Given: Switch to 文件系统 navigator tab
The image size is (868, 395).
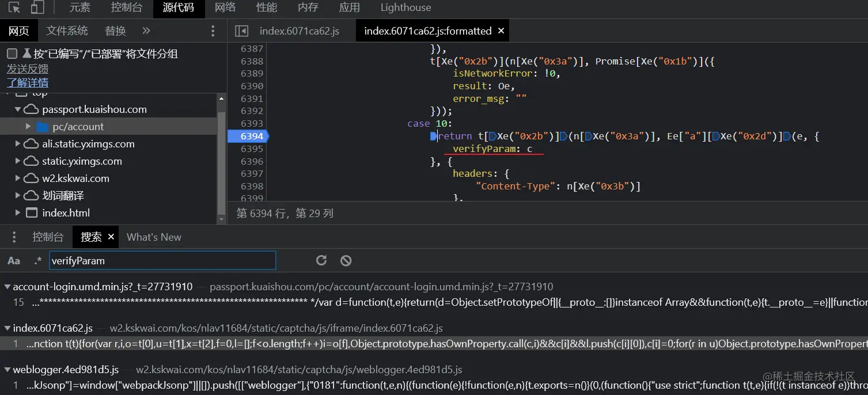Looking at the screenshot, I should pyautogui.click(x=67, y=31).
